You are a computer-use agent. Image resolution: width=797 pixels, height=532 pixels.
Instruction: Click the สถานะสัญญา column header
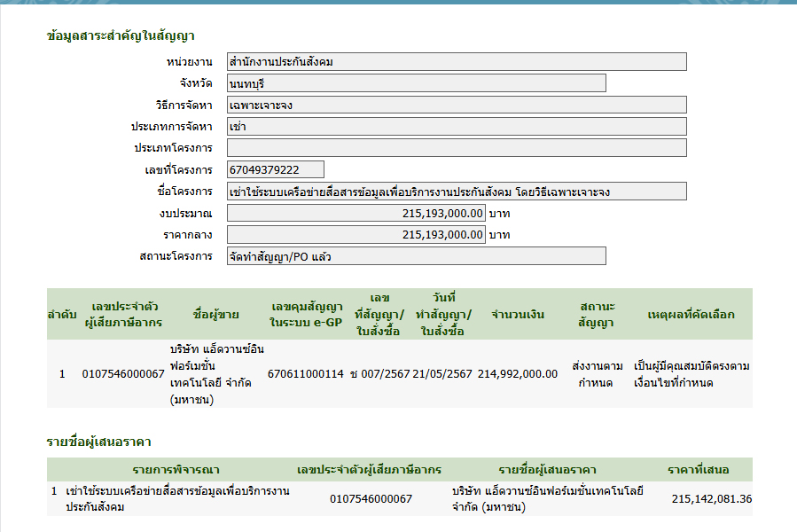point(596,314)
